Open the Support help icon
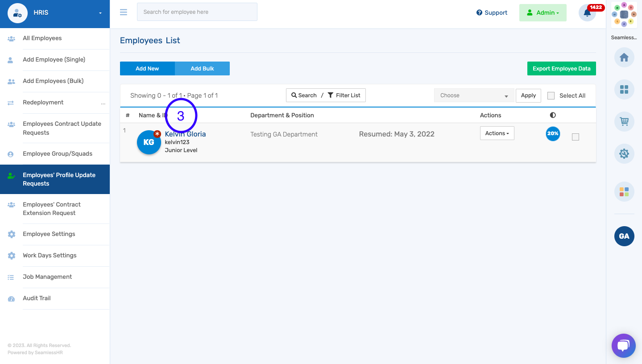Image resolution: width=642 pixels, height=364 pixels. click(x=491, y=12)
